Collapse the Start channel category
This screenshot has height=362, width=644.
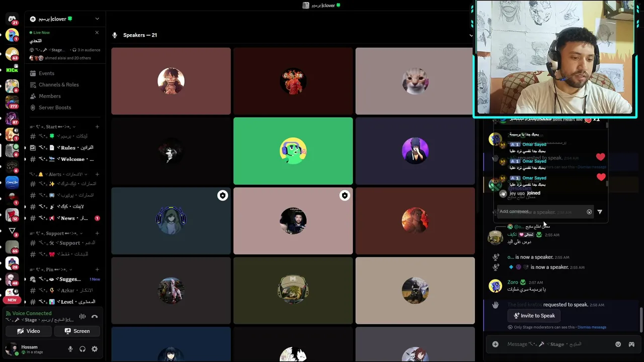[53, 127]
